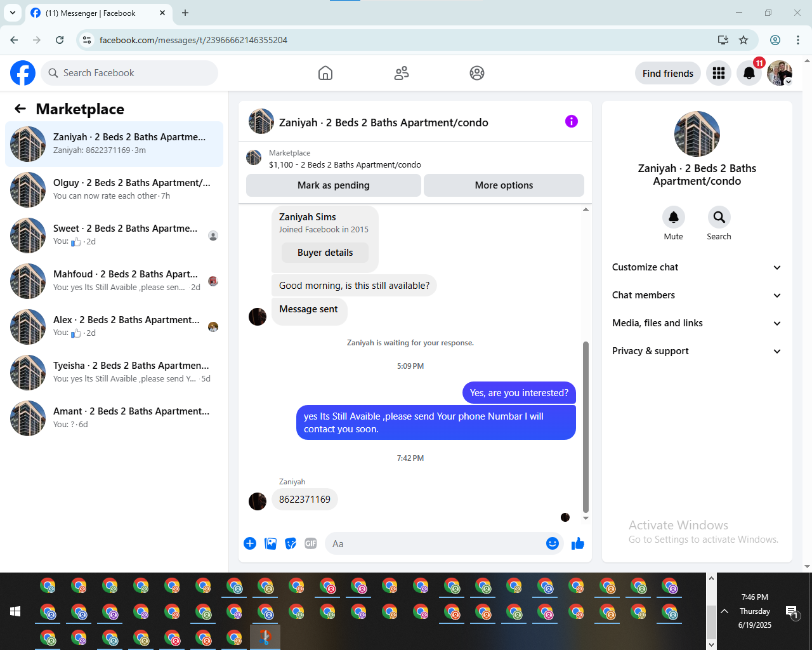Send a thumbs-up like in chat
Image resolution: width=812 pixels, height=650 pixels.
click(x=578, y=543)
